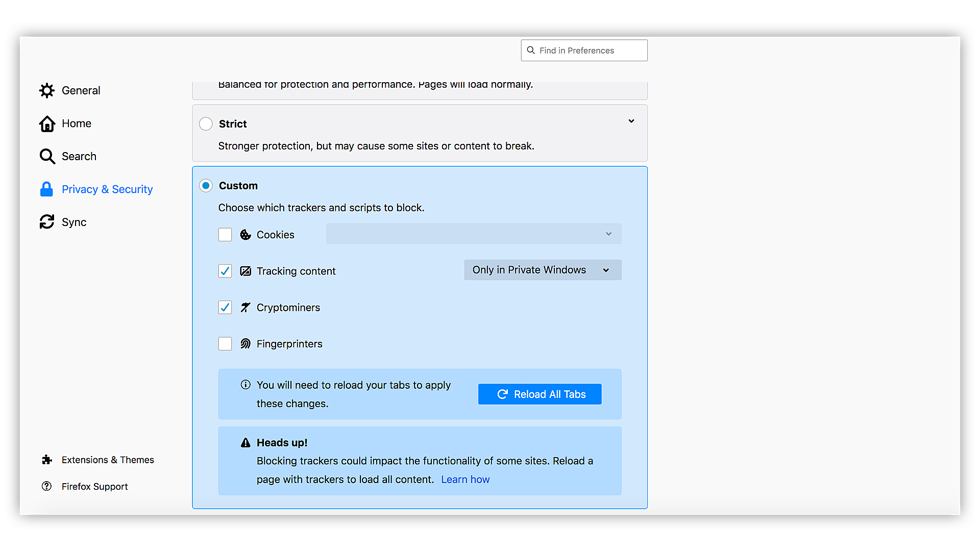Uncheck the Tracking content checkbox
The height and width of the screenshot is (551, 980).
pyautogui.click(x=225, y=271)
